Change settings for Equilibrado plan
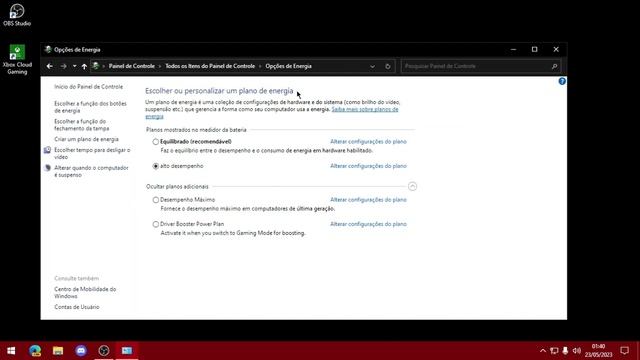The height and width of the screenshot is (360, 640). [368, 142]
